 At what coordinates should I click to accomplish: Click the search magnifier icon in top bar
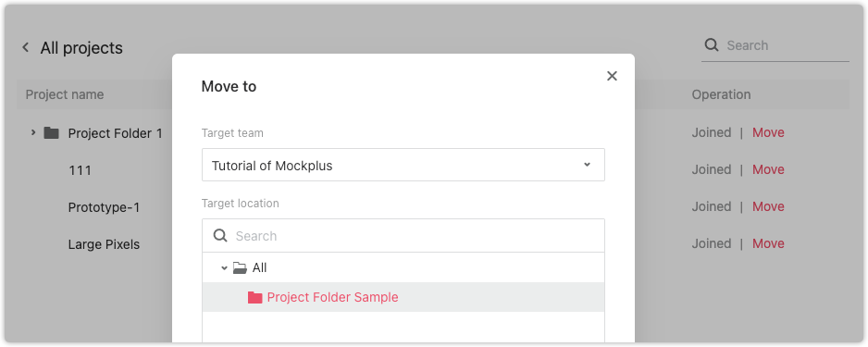[712, 44]
